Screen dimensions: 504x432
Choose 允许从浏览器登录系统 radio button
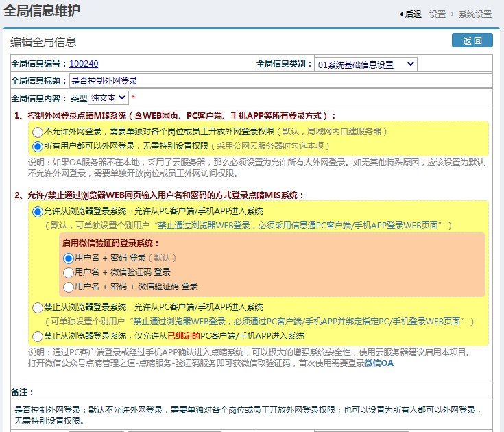(38, 212)
